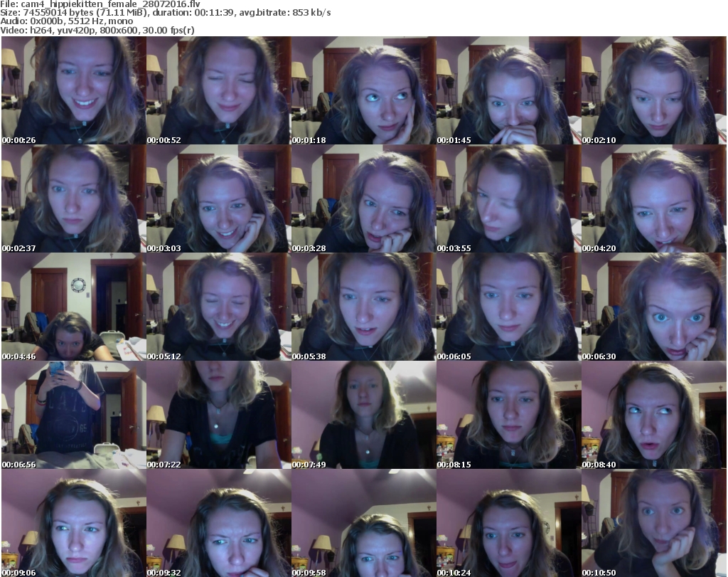This screenshot has height=577, width=728.
Task: Choose the frame stamped 00:06:05
Action: (x=509, y=307)
